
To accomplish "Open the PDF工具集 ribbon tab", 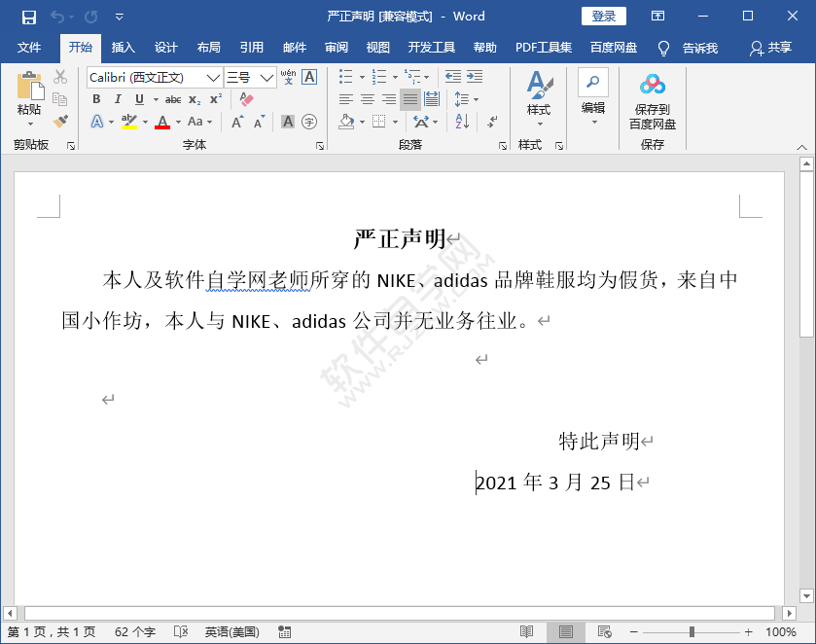I will 547,47.
